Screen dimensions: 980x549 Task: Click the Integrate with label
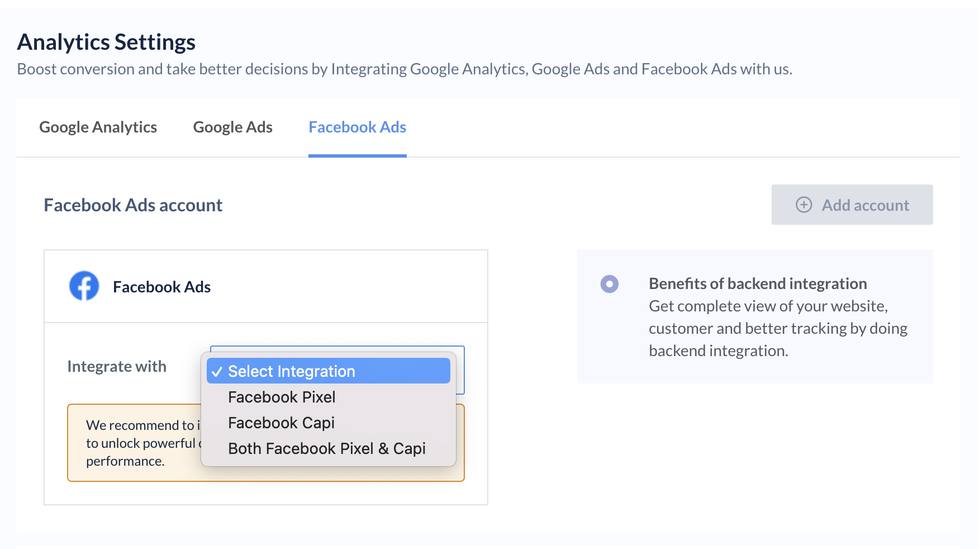(x=117, y=366)
